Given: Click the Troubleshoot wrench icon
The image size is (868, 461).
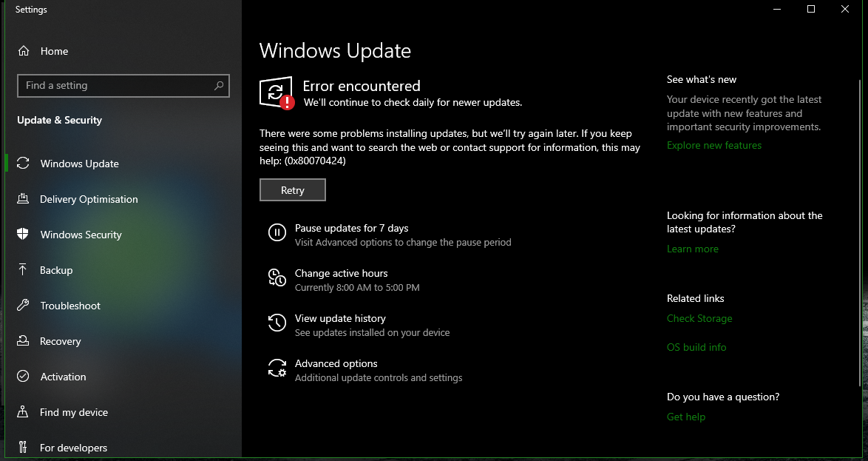Looking at the screenshot, I should [x=23, y=306].
